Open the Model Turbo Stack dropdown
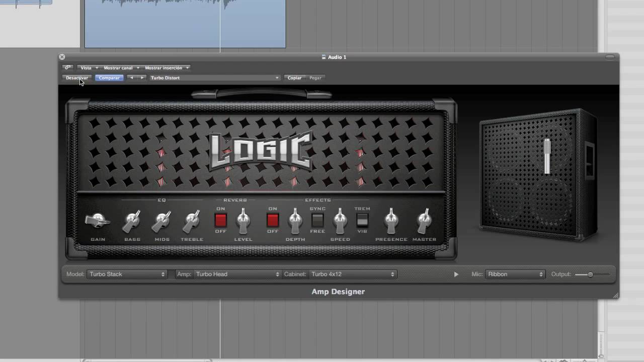The width and height of the screenshot is (644, 362). tap(127, 274)
